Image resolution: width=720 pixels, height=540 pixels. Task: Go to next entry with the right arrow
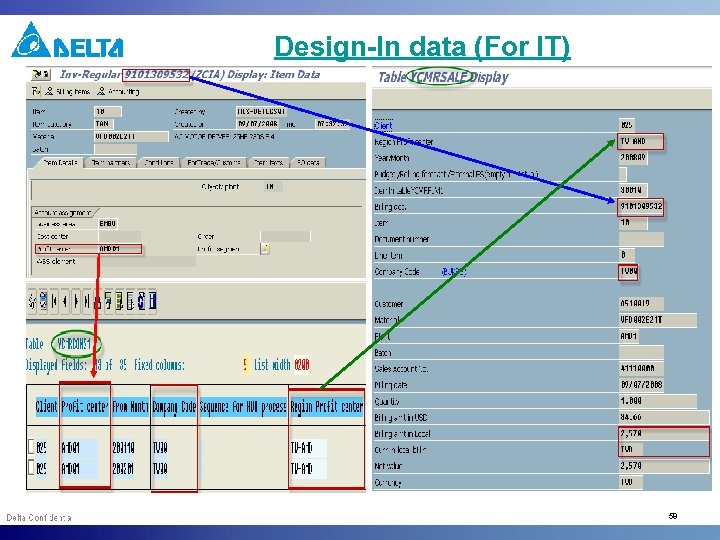76,301
